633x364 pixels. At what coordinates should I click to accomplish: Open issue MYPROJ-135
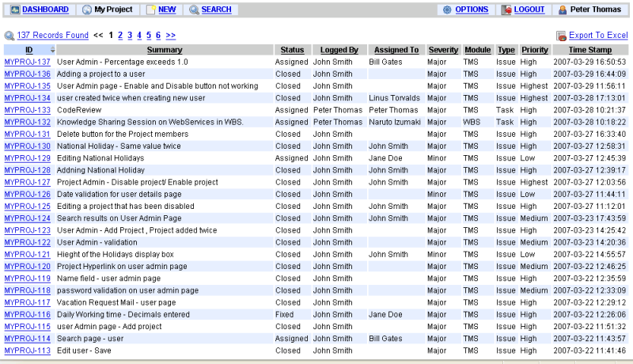coord(28,86)
